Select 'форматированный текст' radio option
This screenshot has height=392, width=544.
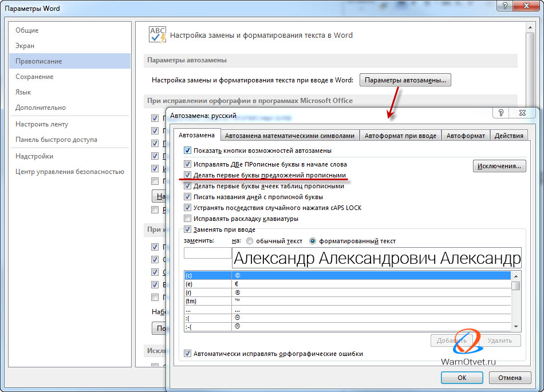(313, 241)
